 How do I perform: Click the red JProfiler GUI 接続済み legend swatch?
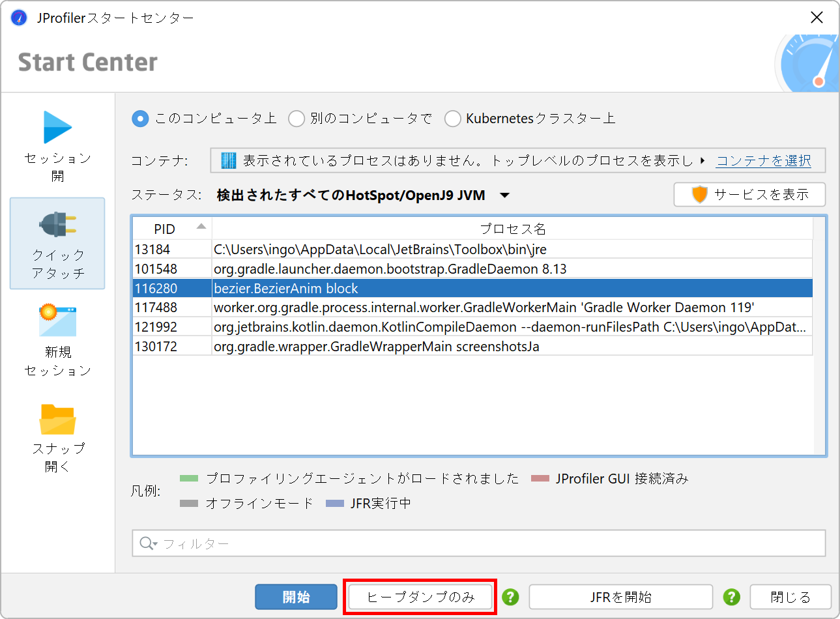(540, 478)
